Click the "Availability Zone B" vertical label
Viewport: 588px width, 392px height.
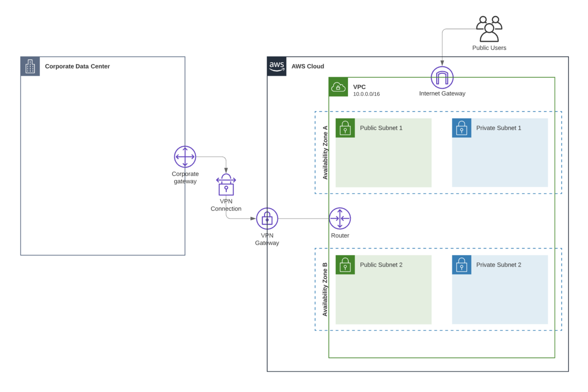(325, 290)
